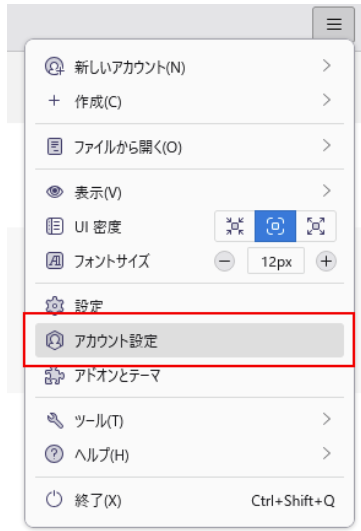Expand the ヘルプ(H) submenu chevron

[326, 453]
